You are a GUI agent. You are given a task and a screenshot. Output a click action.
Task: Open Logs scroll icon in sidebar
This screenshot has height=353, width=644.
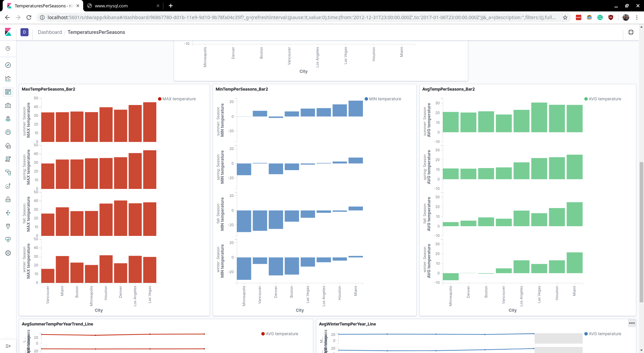pyautogui.click(x=8, y=159)
